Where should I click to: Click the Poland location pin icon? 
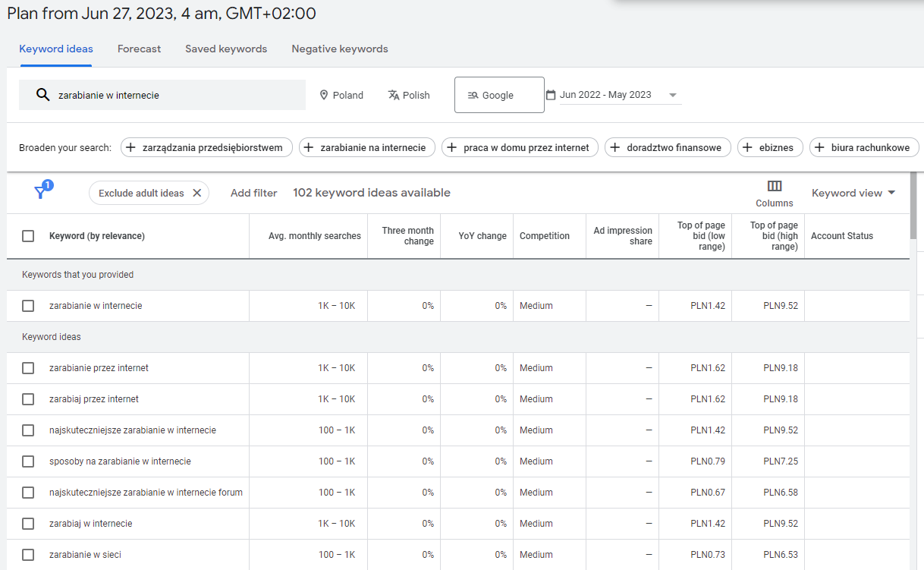tap(324, 95)
